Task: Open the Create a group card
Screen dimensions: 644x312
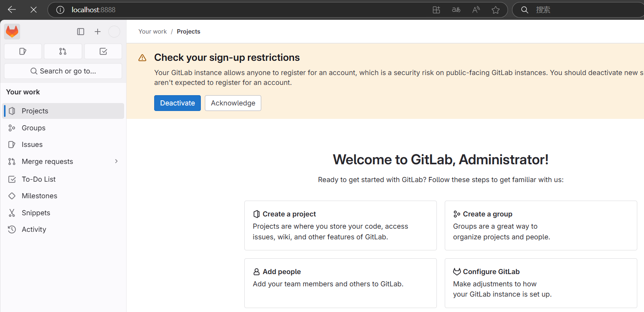Action: 541,226
